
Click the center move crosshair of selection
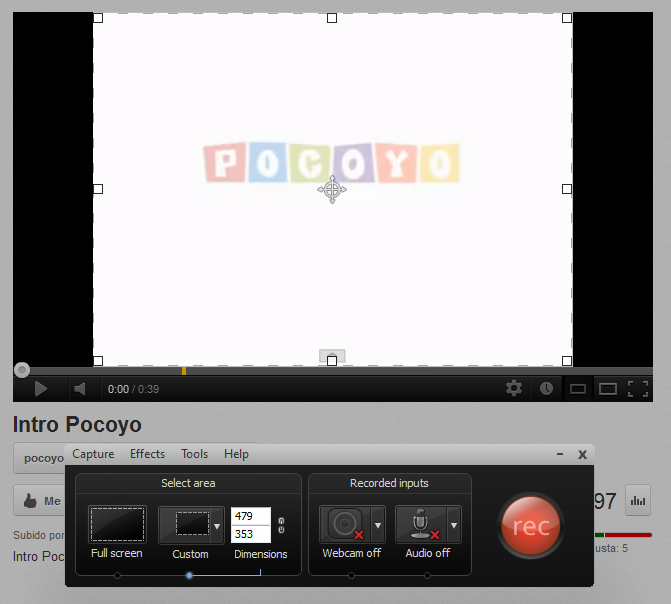pos(332,189)
